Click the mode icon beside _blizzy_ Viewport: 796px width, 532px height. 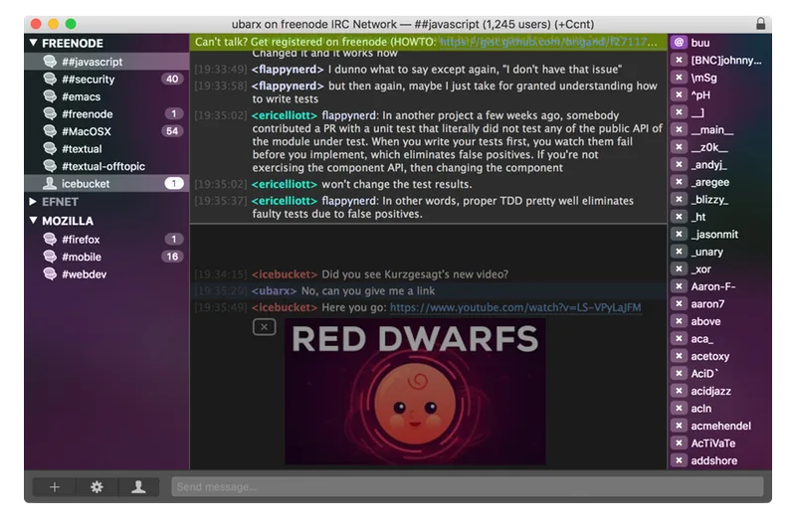pyautogui.click(x=679, y=199)
